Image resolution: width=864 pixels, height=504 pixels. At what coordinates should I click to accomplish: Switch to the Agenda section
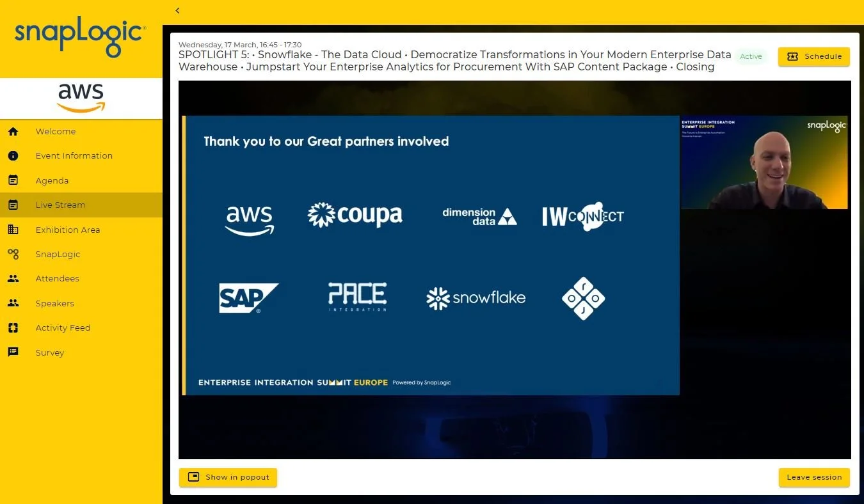click(52, 180)
